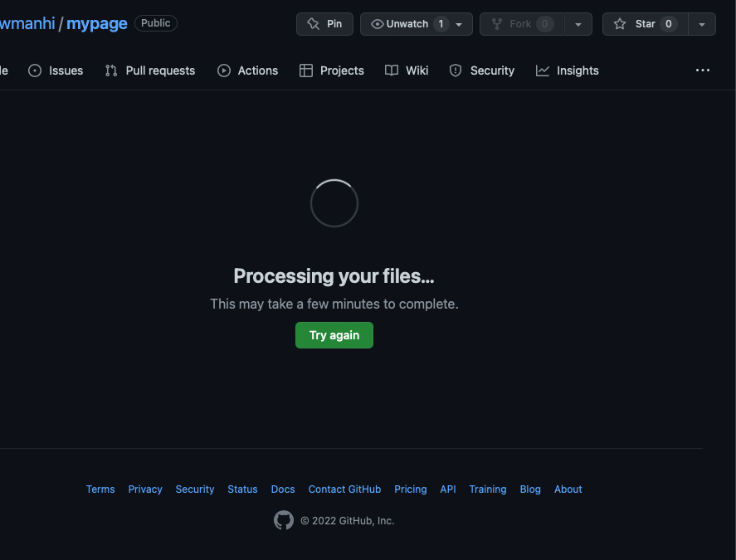This screenshot has height=560, width=736.
Task: Open the Terms footer link
Action: tap(100, 489)
